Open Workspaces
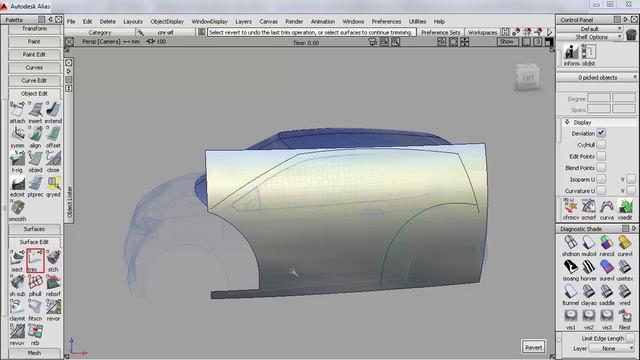The width and height of the screenshot is (640, 360). click(x=482, y=32)
